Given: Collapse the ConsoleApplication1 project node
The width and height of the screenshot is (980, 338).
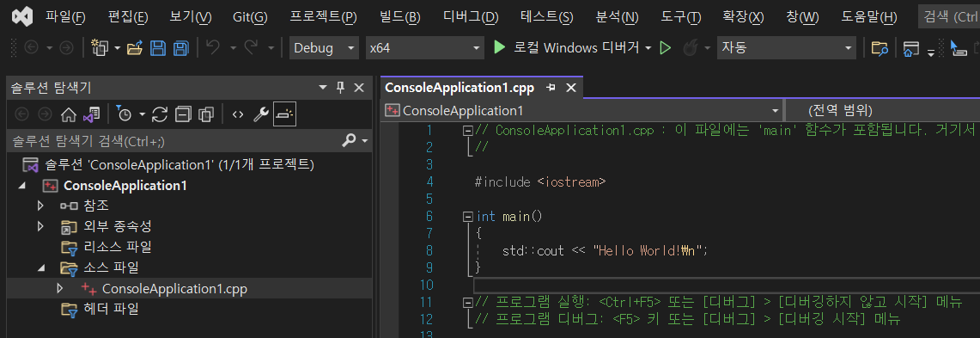Looking at the screenshot, I should coord(23,186).
